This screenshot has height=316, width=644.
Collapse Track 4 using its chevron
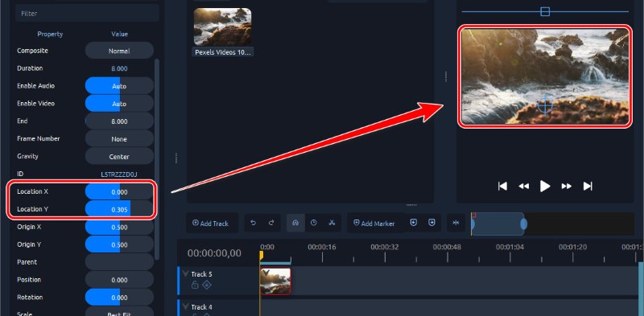click(186, 306)
